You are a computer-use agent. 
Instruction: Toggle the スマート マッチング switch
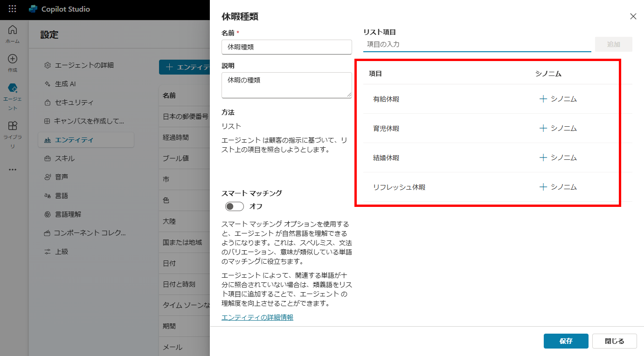(234, 206)
